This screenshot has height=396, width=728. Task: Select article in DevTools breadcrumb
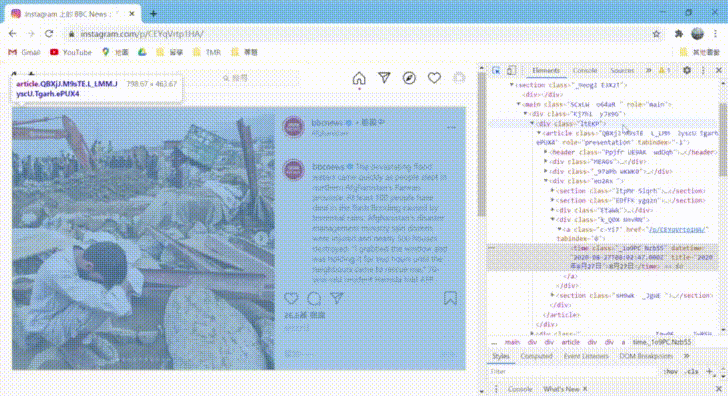click(571, 342)
